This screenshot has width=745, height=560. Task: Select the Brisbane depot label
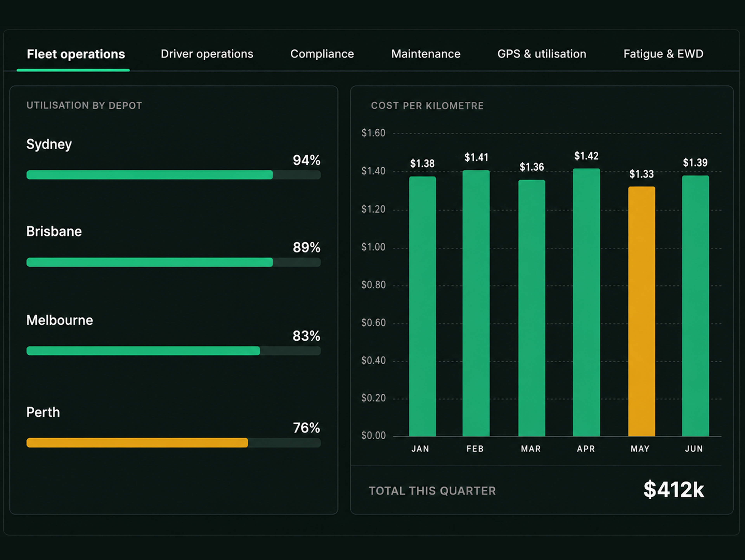point(54,232)
